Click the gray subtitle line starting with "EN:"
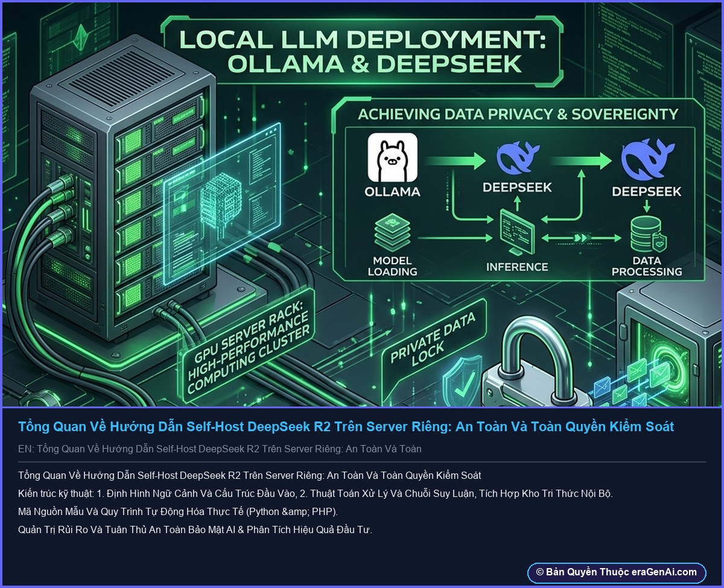The height and width of the screenshot is (588, 724). point(220,449)
